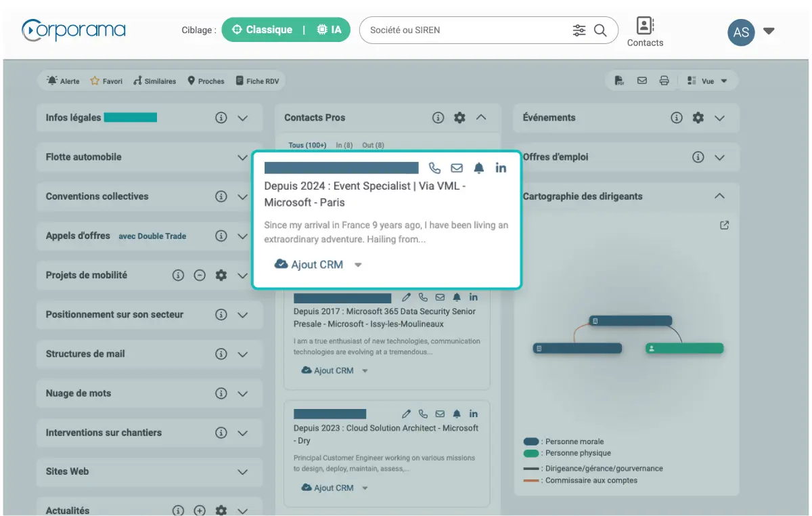Image resolution: width=812 pixels, height=516 pixels.
Task: Open search filters sliders icon
Action: [x=579, y=30]
